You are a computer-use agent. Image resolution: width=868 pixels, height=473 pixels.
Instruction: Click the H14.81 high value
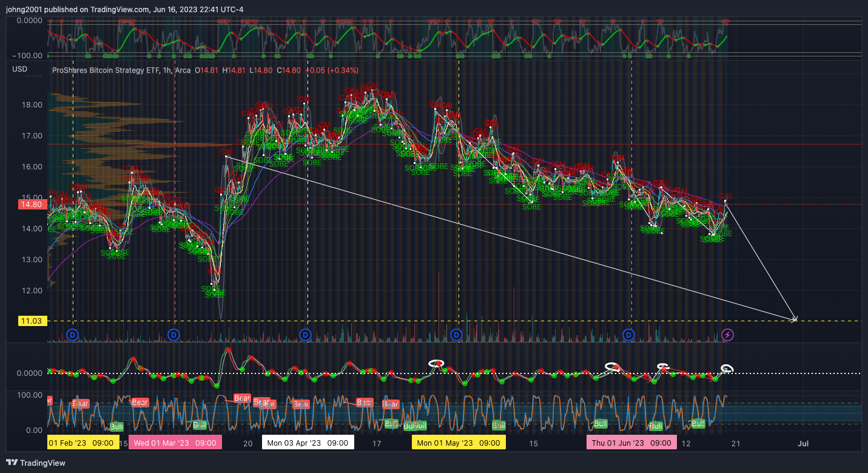click(x=234, y=70)
